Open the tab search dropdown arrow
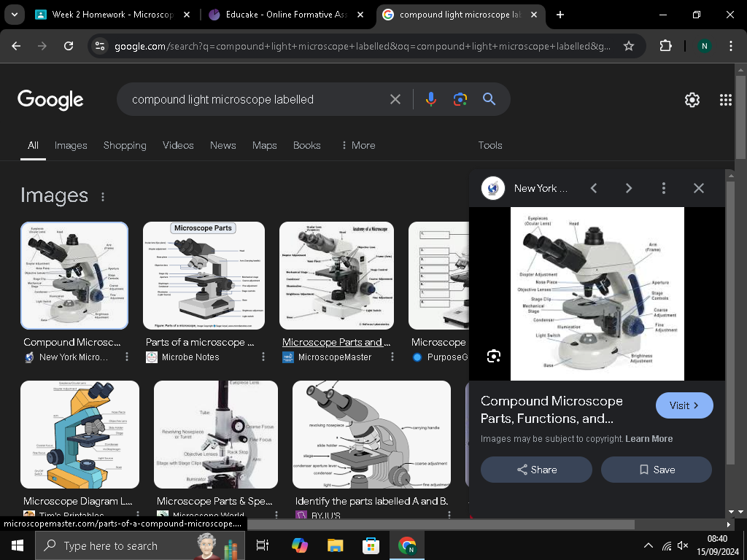Viewport: 747px width, 560px height. pos(15,15)
